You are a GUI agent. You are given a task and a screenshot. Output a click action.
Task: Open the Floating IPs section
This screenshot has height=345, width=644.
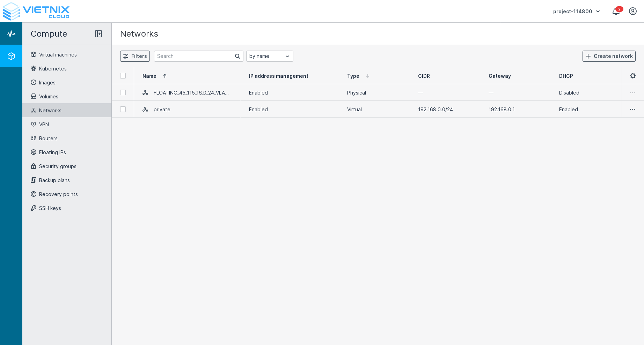click(x=52, y=152)
